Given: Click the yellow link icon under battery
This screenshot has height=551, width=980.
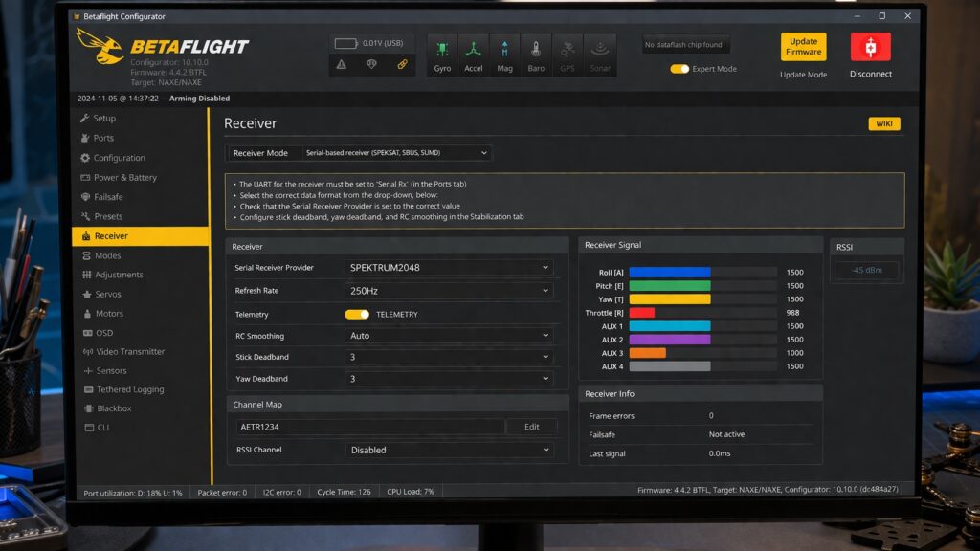Looking at the screenshot, I should (x=402, y=64).
